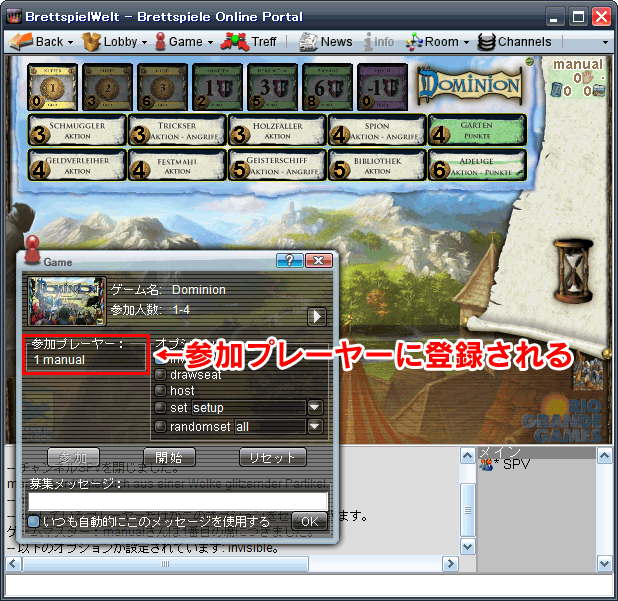618x601 pixels.
Task: Expand the toolbar overflow arrow
Action: (605, 42)
